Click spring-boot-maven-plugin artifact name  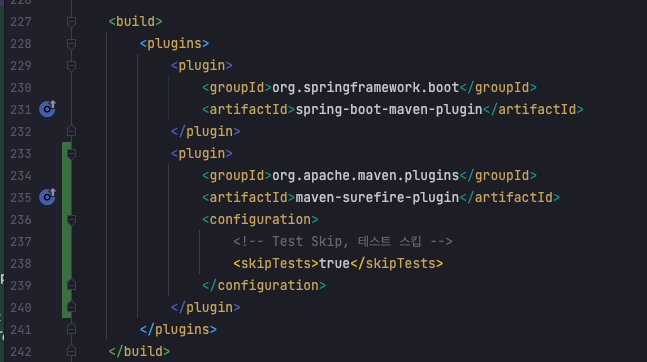tap(389, 109)
